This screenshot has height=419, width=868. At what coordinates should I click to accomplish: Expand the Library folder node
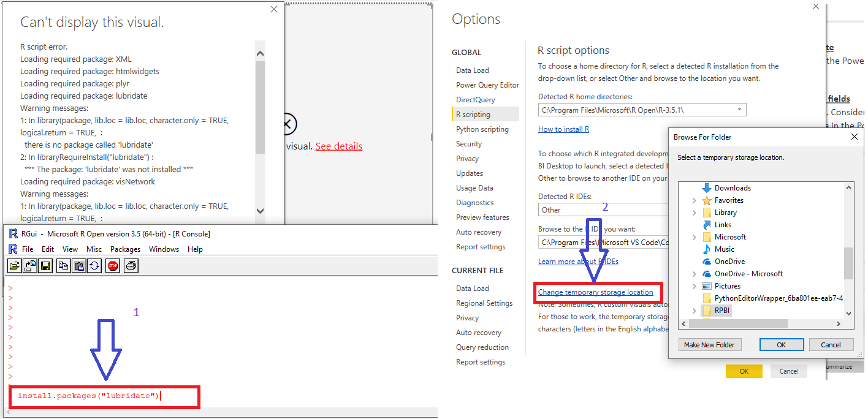[x=694, y=213]
